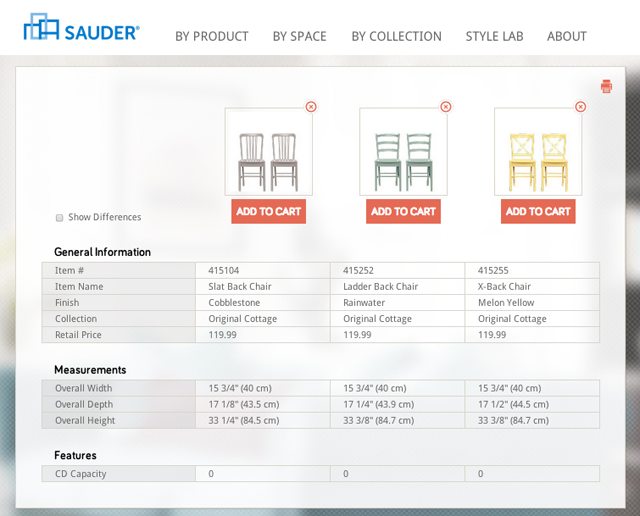Remove the X-Back Chair from comparison
The height and width of the screenshot is (516, 640).
coord(580,107)
